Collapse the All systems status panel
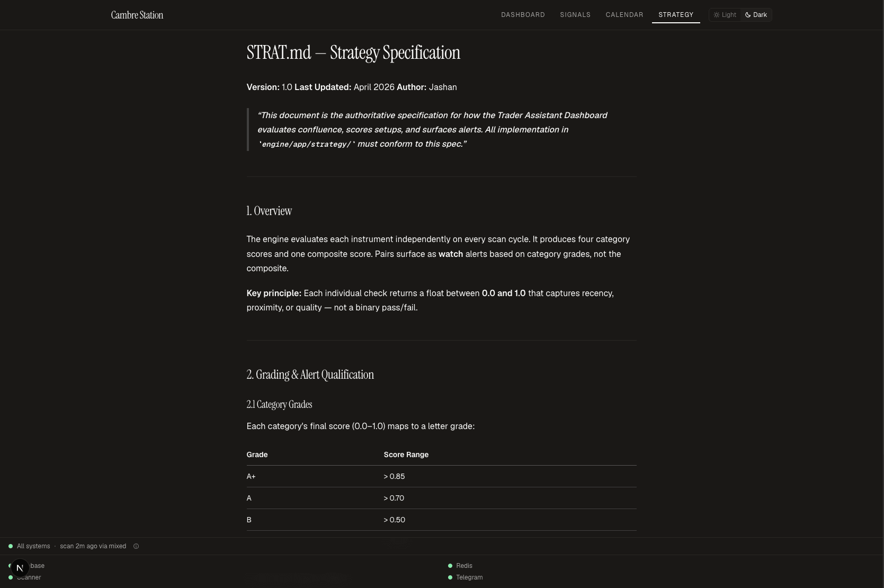 click(67, 546)
